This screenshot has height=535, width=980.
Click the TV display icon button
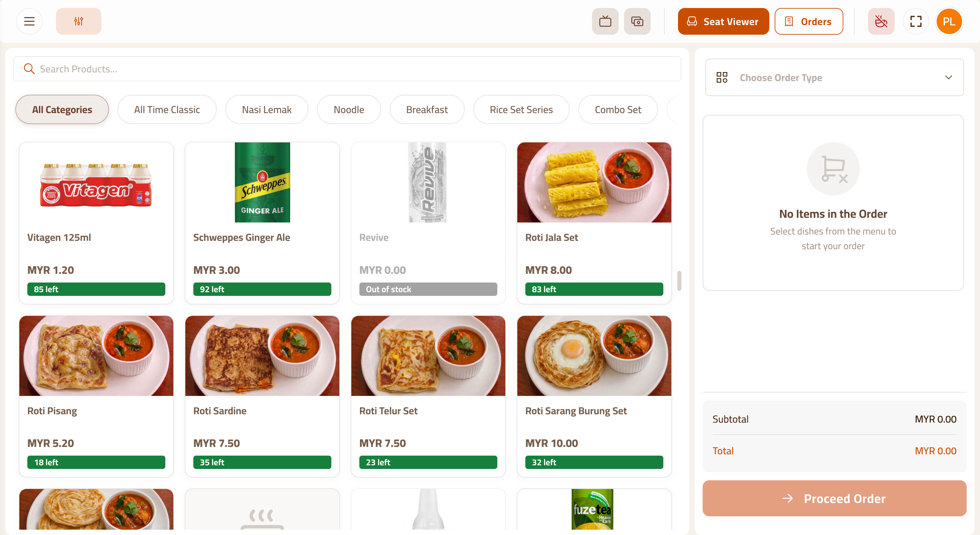coord(605,21)
